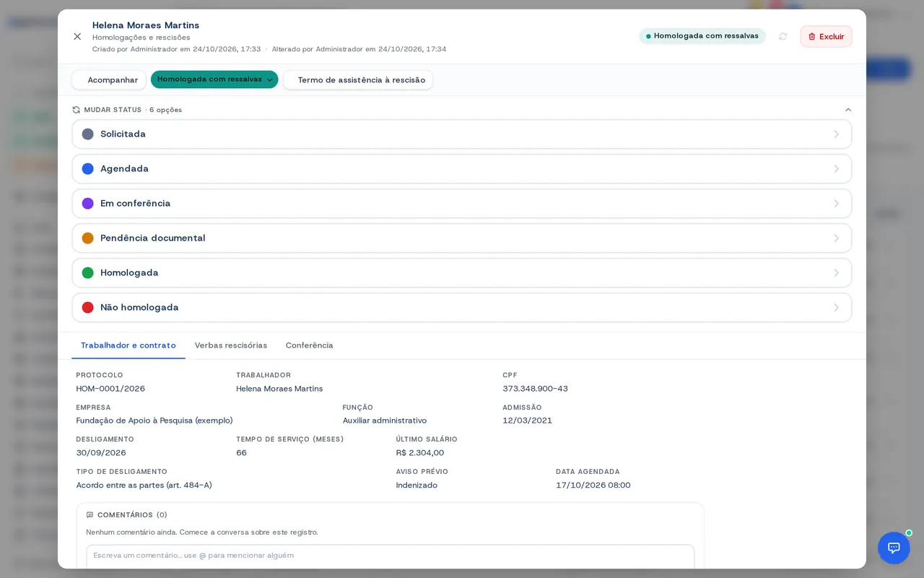The width and height of the screenshot is (924, 578).
Task: Click the Auxiliar administrativo function value
Action: pyautogui.click(x=385, y=420)
